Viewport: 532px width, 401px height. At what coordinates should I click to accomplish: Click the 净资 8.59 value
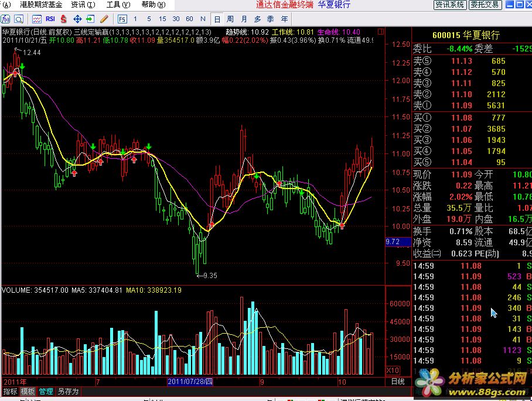coord(464,243)
